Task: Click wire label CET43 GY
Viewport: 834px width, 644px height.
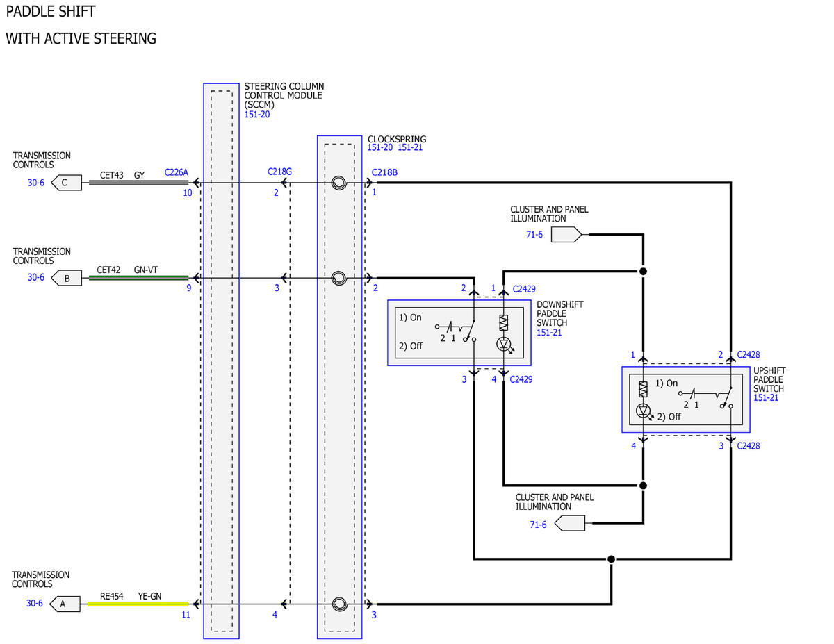Action: click(122, 176)
